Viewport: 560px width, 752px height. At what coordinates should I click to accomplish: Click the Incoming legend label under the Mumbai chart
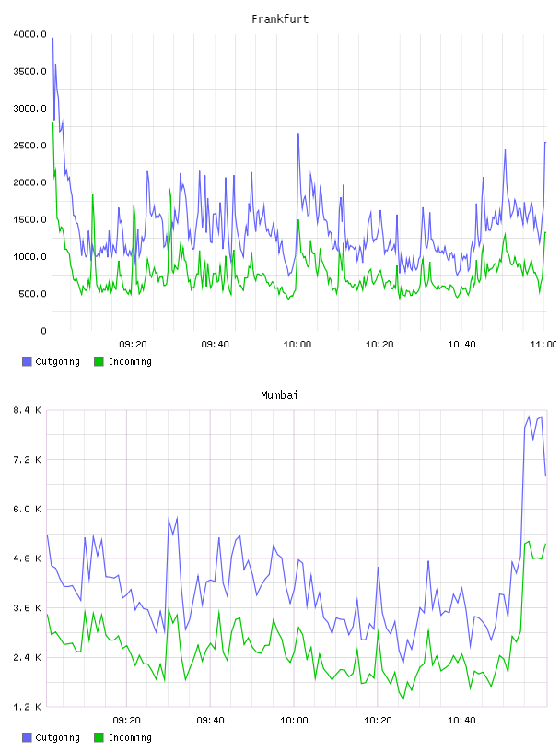pos(130,738)
